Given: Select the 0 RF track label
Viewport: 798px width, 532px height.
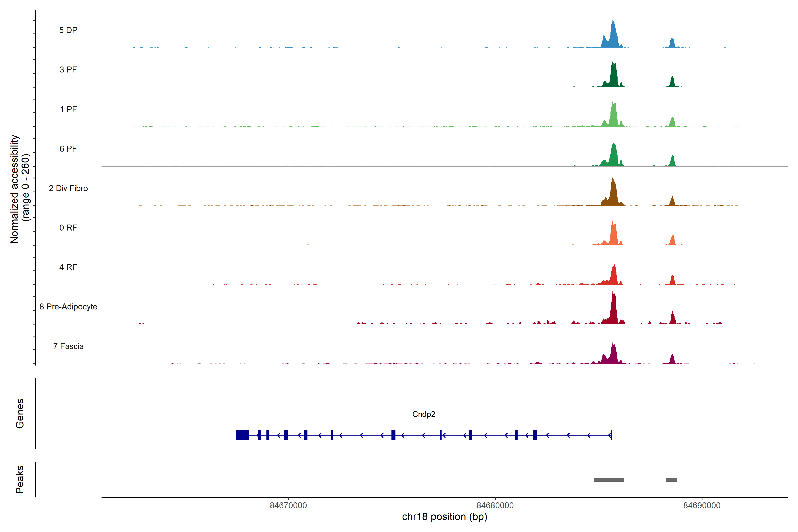Looking at the screenshot, I should point(68,228).
